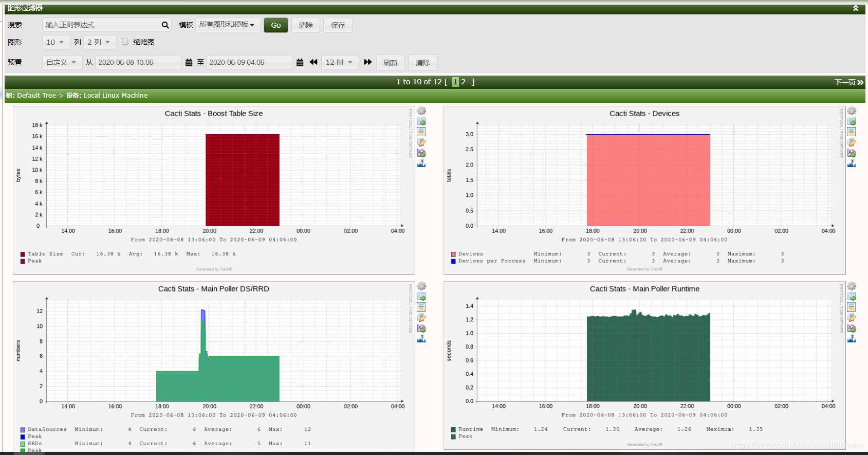This screenshot has height=455, width=868.
Task: Edit graph template icon for Main Poller DS/RRD
Action: pos(421,318)
